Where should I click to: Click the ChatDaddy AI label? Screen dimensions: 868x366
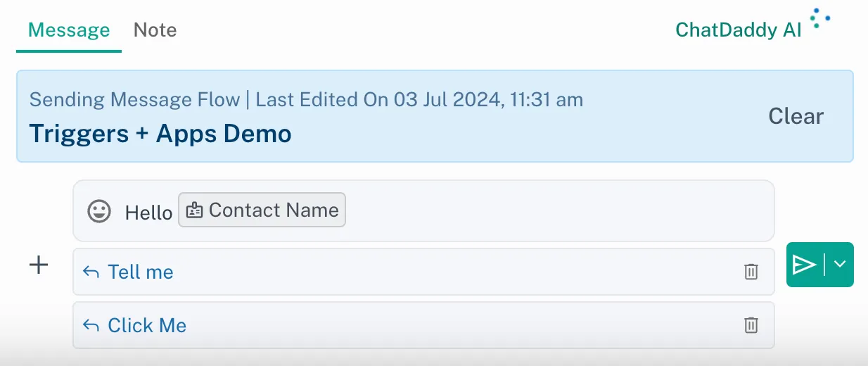[x=738, y=30]
